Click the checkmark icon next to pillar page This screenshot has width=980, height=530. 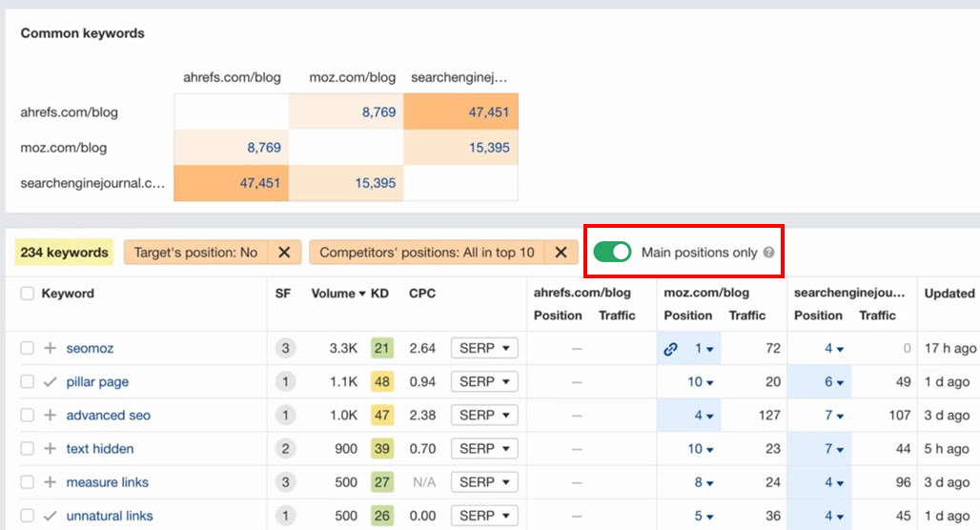click(x=50, y=382)
